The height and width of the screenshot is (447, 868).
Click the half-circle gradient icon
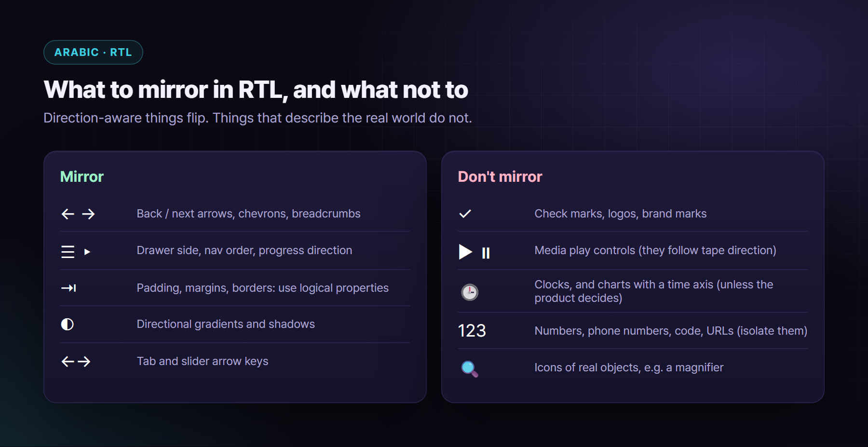tap(68, 324)
